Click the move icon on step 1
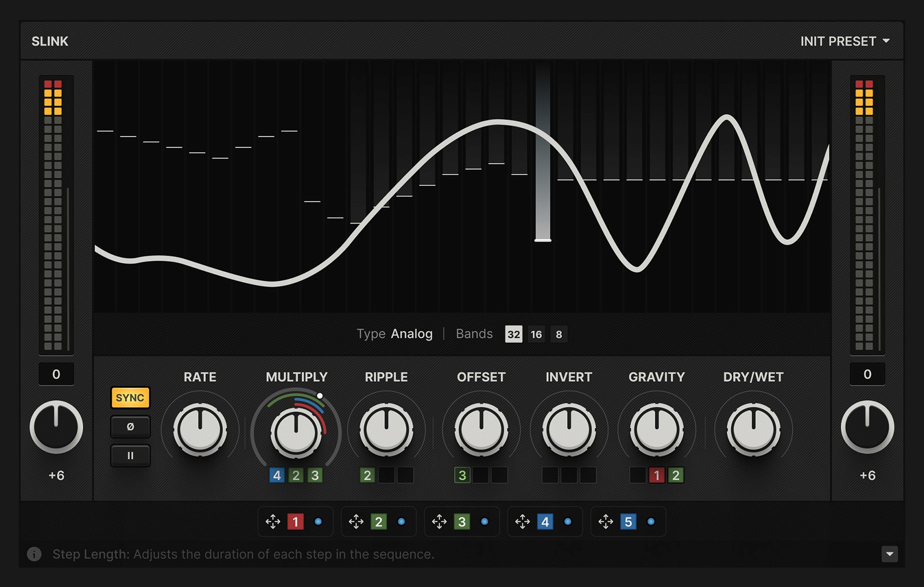The width and height of the screenshot is (924, 587). [273, 521]
